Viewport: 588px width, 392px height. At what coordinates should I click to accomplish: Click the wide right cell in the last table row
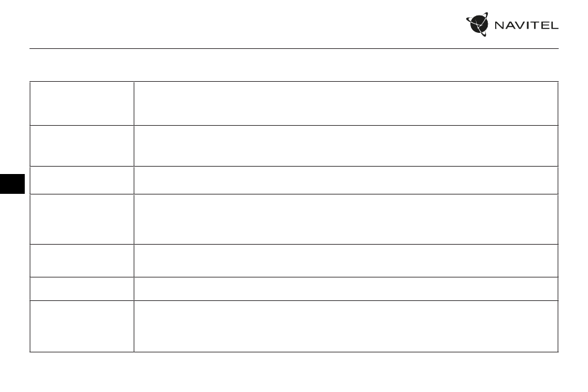coord(346,326)
